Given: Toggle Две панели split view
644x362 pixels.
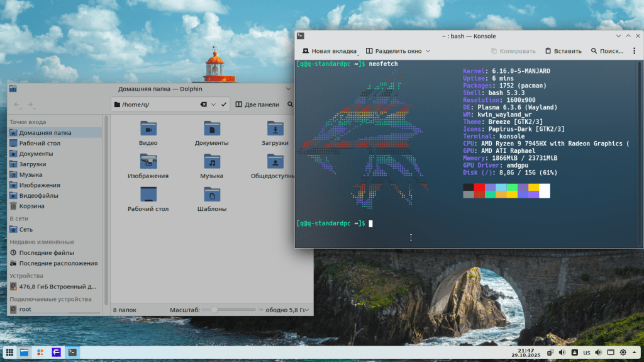Looking at the screenshot, I should [x=257, y=105].
